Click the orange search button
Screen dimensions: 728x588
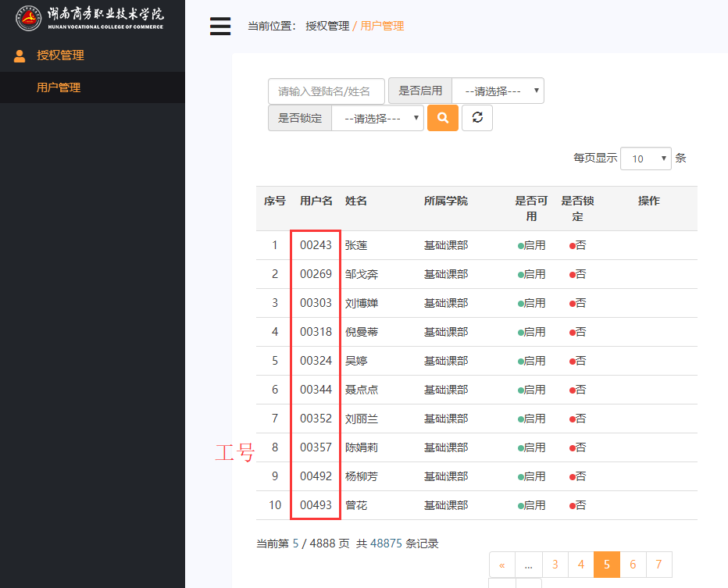tap(443, 118)
